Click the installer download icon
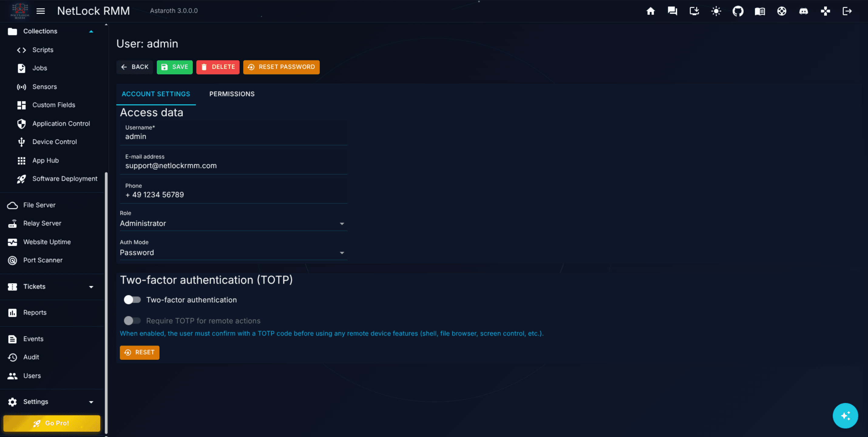Viewport: 868px width, 437px height. [x=694, y=11]
